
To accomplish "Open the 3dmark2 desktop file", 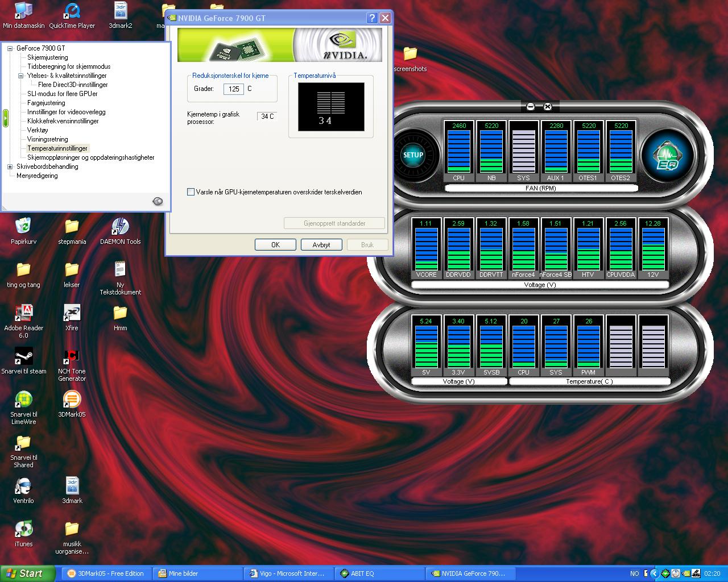I will point(121,15).
